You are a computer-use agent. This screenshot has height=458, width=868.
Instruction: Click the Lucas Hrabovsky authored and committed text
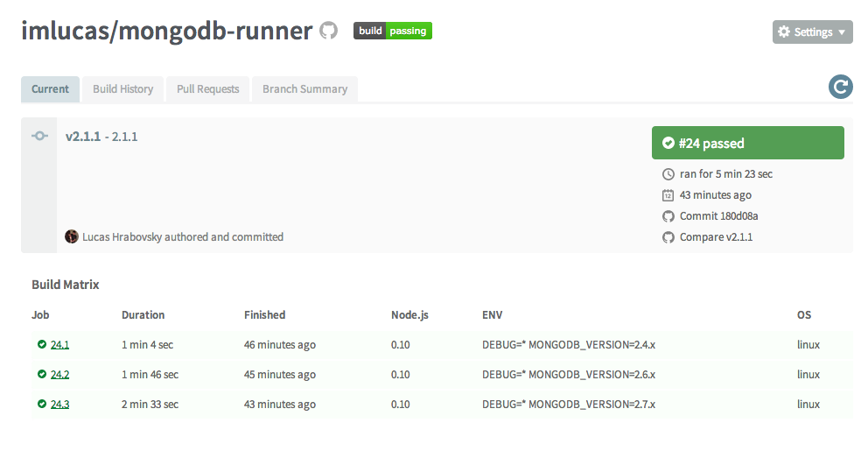click(183, 237)
